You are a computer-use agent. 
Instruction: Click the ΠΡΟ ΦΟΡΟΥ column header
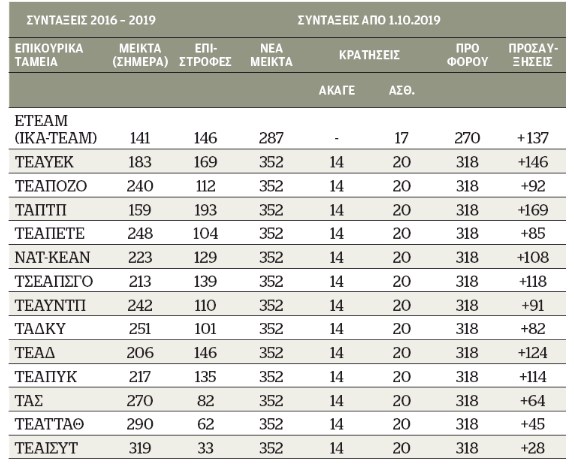467,55
